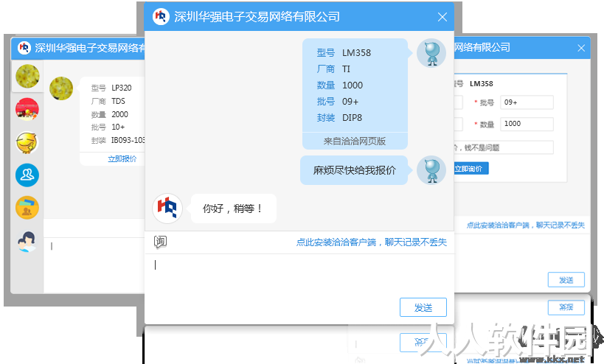
Task: Close the right background window
Action: coord(581,48)
